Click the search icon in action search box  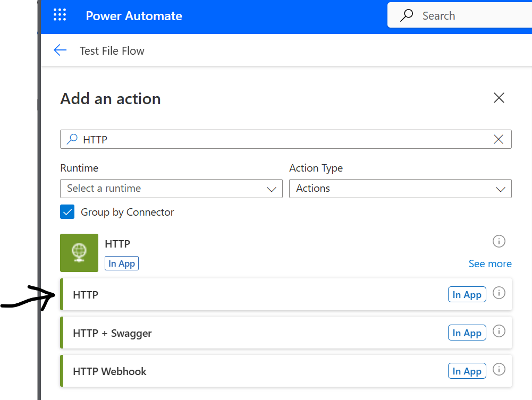(x=72, y=139)
